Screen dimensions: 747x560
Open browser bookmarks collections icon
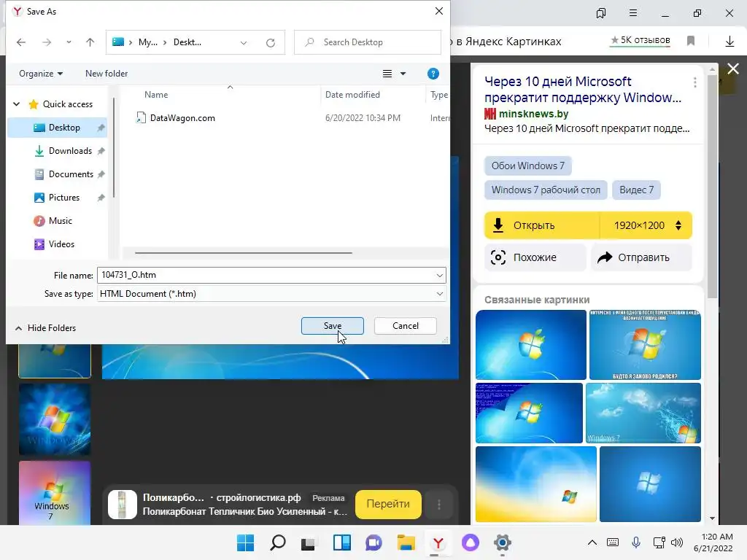(x=601, y=13)
